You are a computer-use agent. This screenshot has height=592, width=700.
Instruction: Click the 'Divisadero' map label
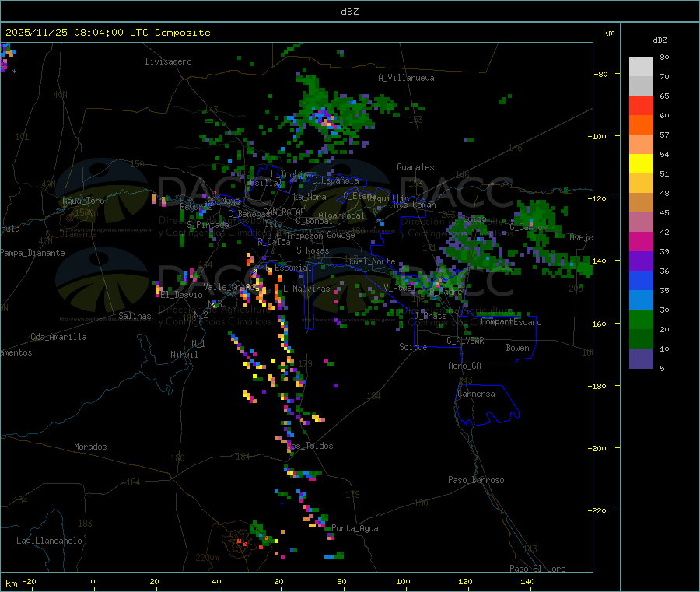(168, 61)
